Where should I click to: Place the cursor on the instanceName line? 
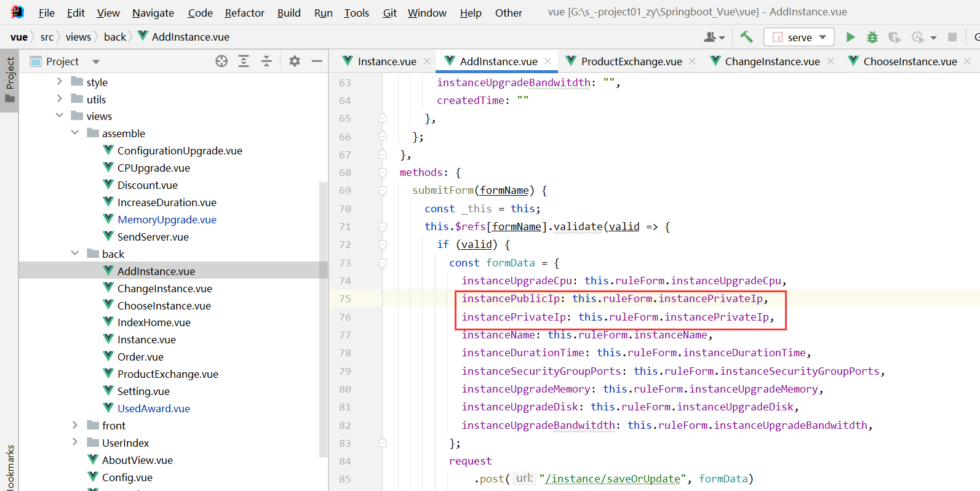click(x=587, y=335)
